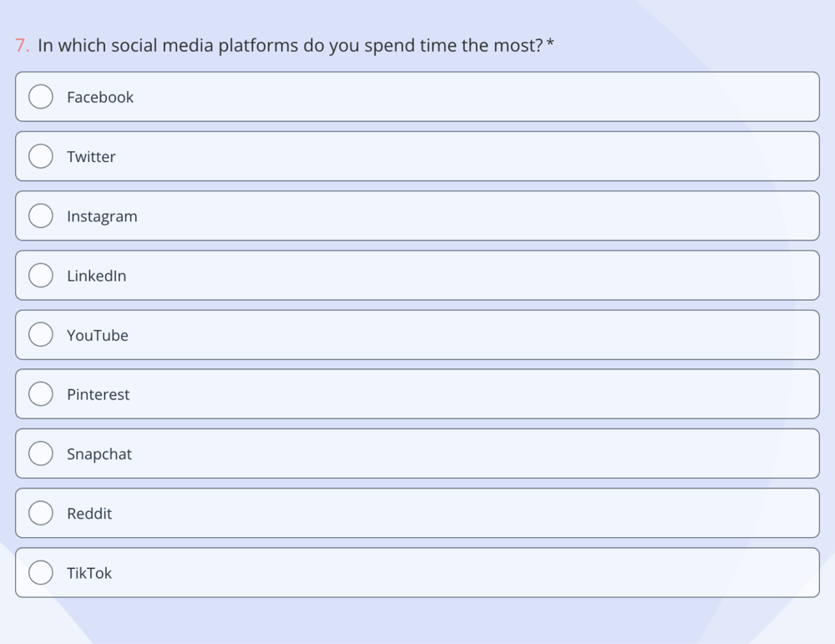This screenshot has width=835, height=644.
Task: Select Reddit from the answer choices
Action: point(40,513)
